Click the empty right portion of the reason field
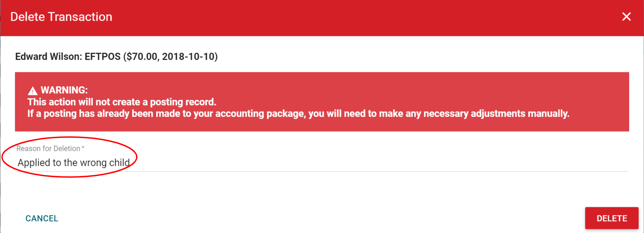The height and width of the screenshot is (233, 644). 440,163
